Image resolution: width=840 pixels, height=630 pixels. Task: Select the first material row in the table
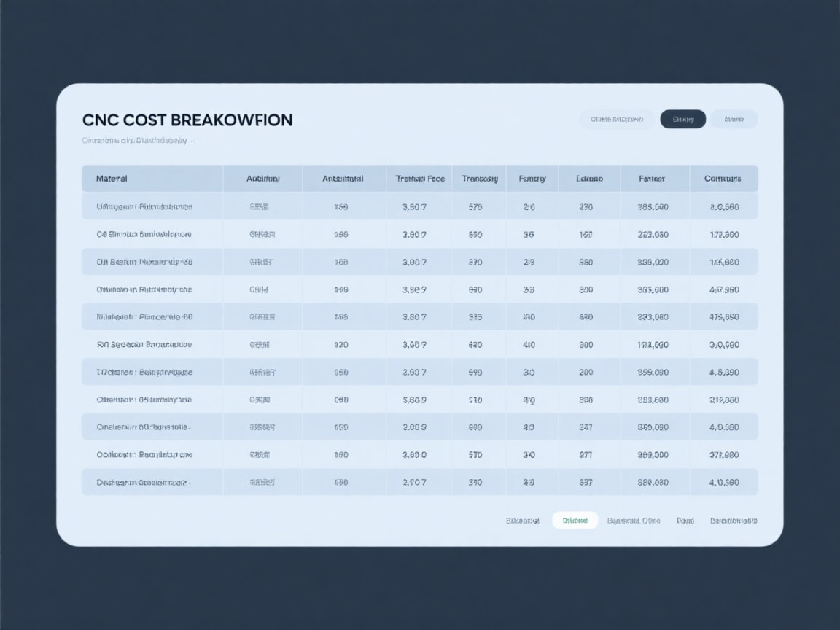(x=292, y=206)
